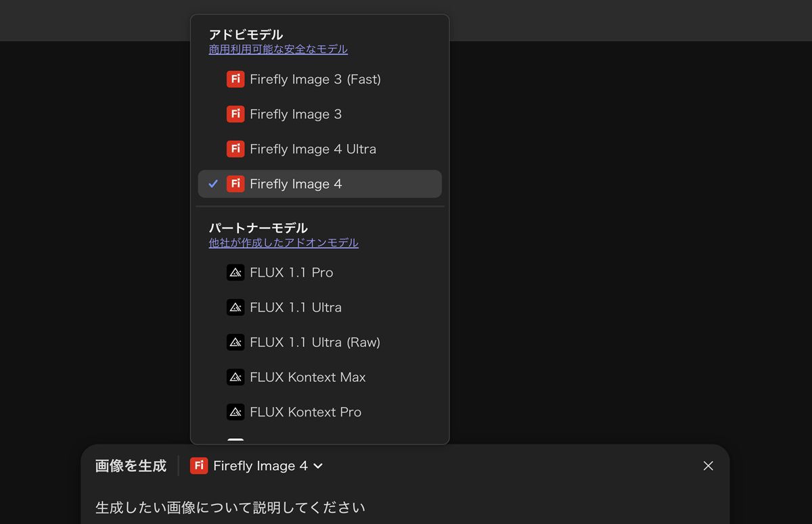Click the FLUX logo icon beside FLUX 1.1 Pro
This screenshot has height=524, width=812.
[235, 272]
